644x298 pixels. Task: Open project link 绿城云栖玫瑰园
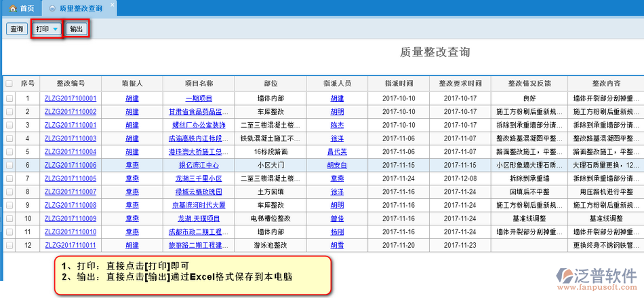(199, 192)
